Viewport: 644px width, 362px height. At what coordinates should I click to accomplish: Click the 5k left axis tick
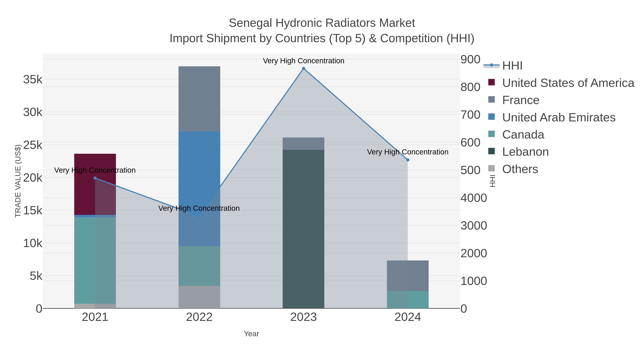[36, 276]
